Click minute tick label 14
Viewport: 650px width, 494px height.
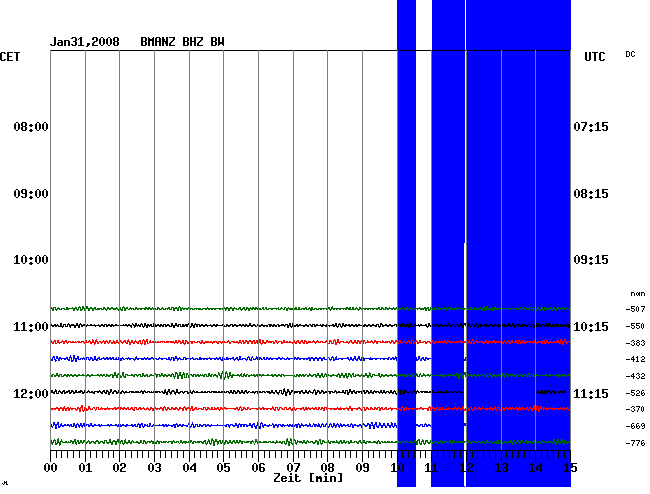tap(536, 468)
